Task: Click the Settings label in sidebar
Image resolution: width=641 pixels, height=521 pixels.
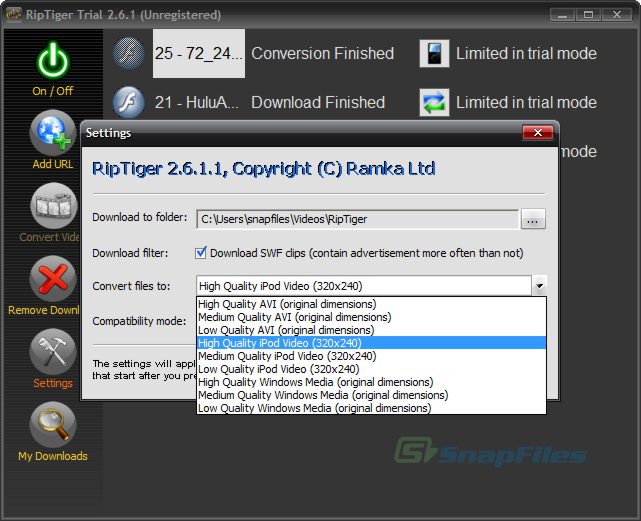Action: coord(53,383)
